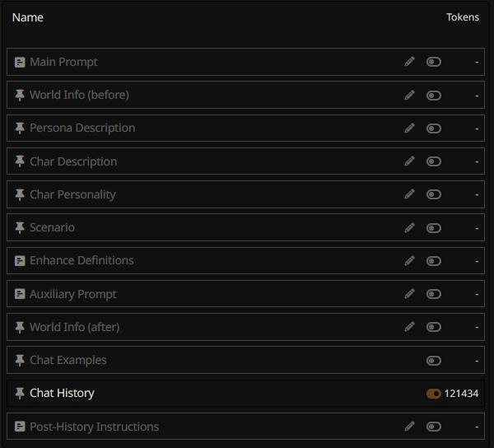494x448 pixels.
Task: Toggle Post-History Instructions on
Action: pos(434,427)
